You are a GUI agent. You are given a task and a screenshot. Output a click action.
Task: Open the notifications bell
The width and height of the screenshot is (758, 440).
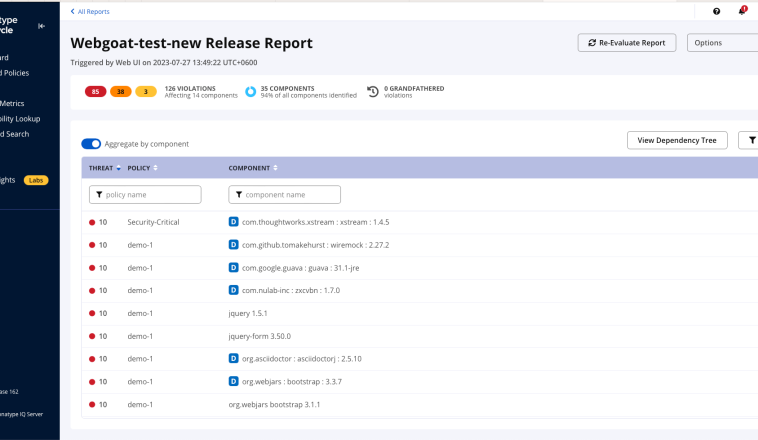[x=742, y=11]
